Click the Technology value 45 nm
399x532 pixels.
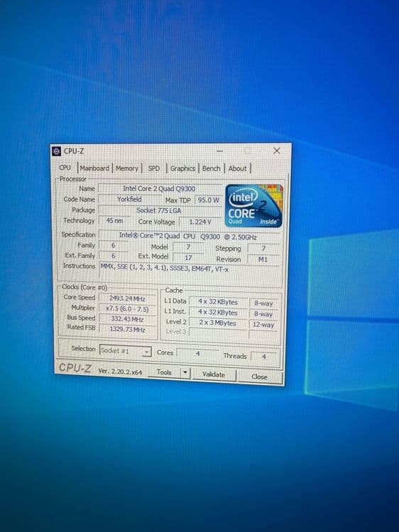coord(114,220)
